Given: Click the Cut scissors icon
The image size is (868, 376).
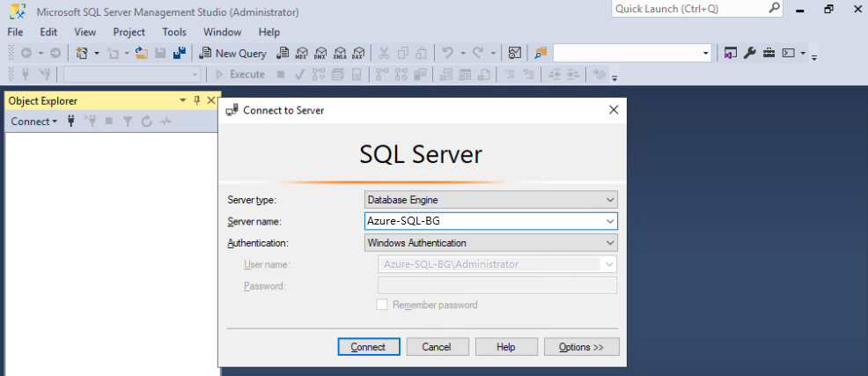Looking at the screenshot, I should click(384, 53).
